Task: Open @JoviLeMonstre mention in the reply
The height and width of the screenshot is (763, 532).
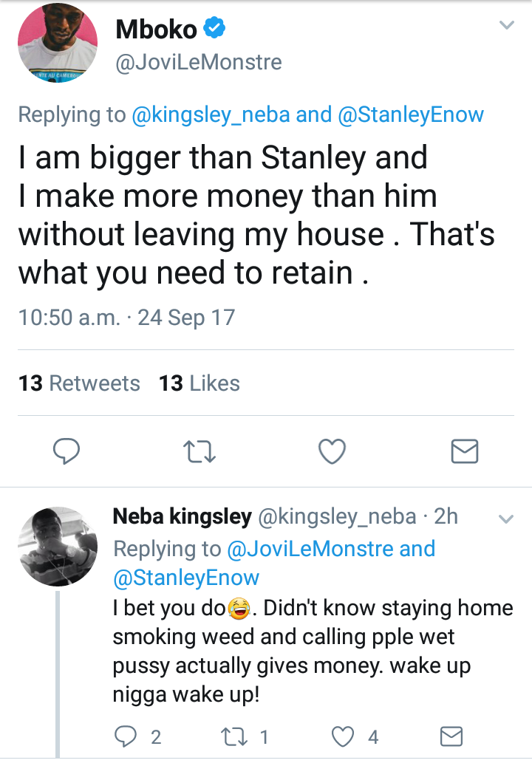Action: coord(310,549)
